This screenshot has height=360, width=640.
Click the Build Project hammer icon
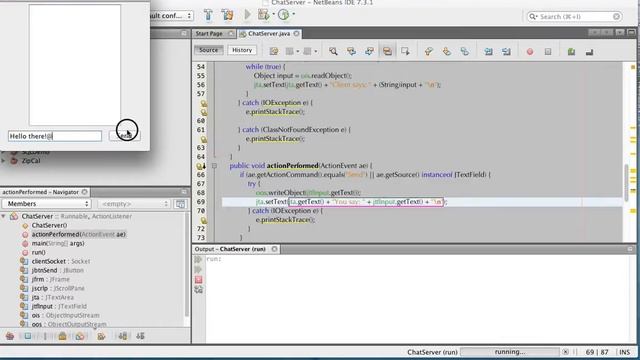208,15
